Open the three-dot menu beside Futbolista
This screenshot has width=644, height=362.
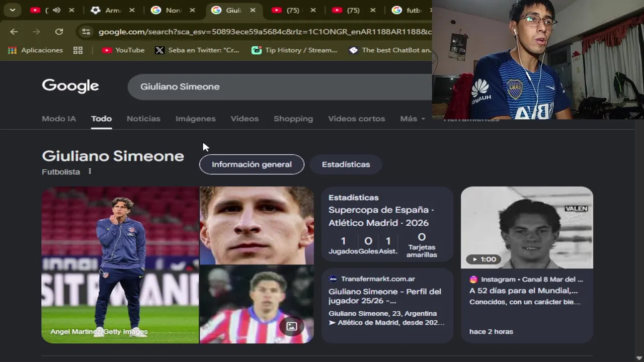click(90, 171)
